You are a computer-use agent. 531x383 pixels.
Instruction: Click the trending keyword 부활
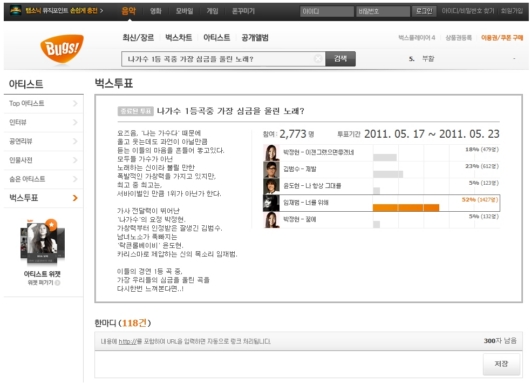(428, 59)
